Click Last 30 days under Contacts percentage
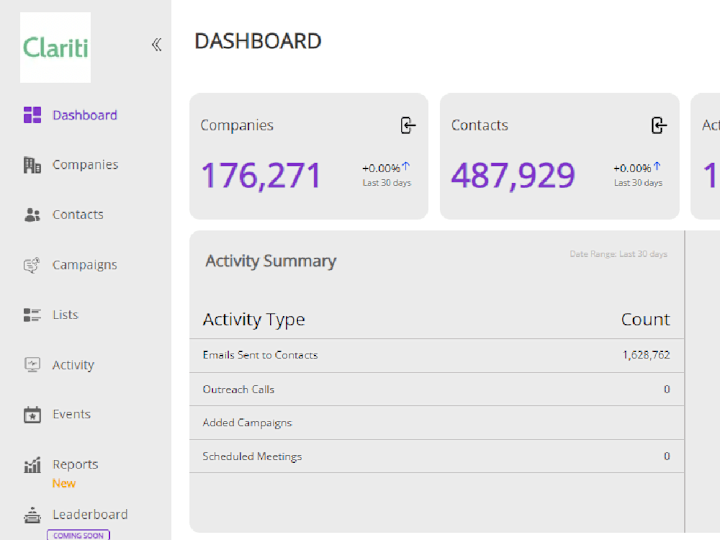Viewport: 720px width, 540px height. 638,183
